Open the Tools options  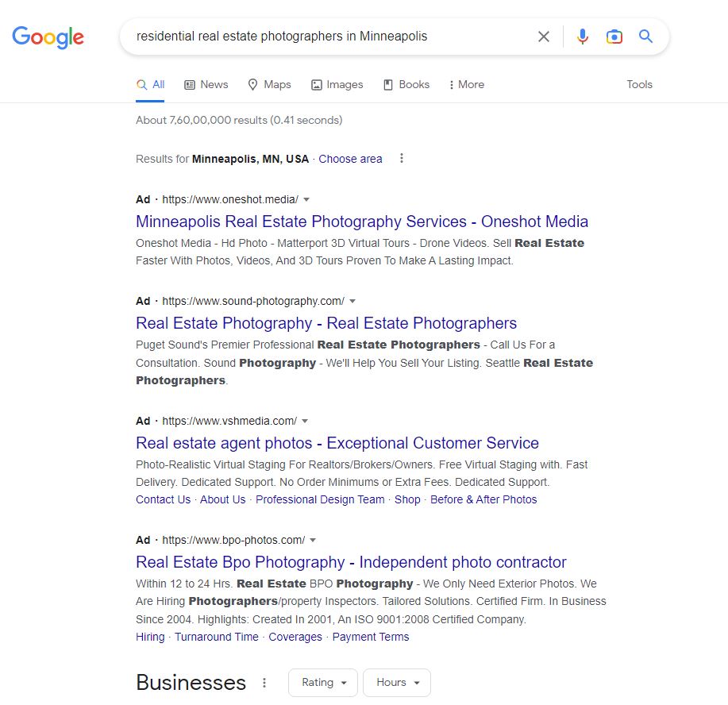click(x=639, y=84)
